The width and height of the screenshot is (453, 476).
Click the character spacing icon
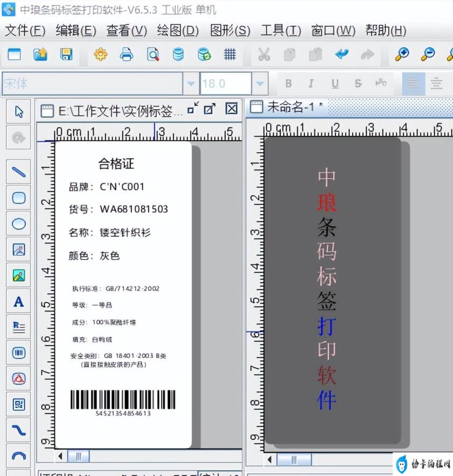click(x=381, y=82)
